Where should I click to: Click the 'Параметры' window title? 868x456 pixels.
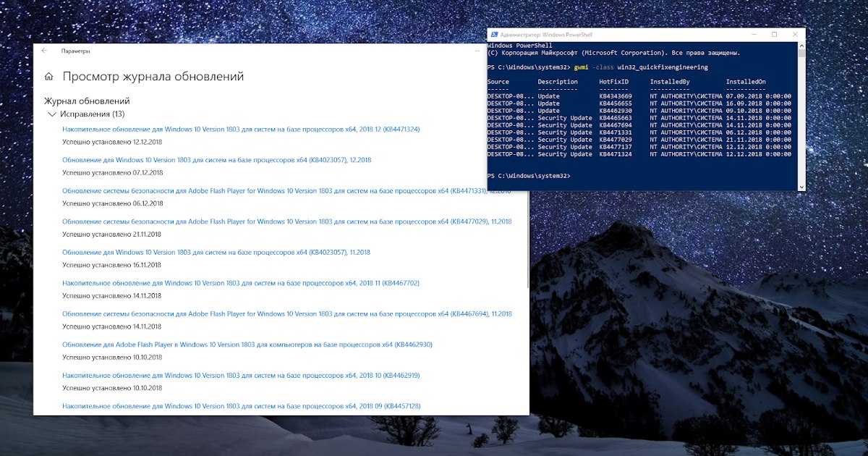pyautogui.click(x=75, y=51)
